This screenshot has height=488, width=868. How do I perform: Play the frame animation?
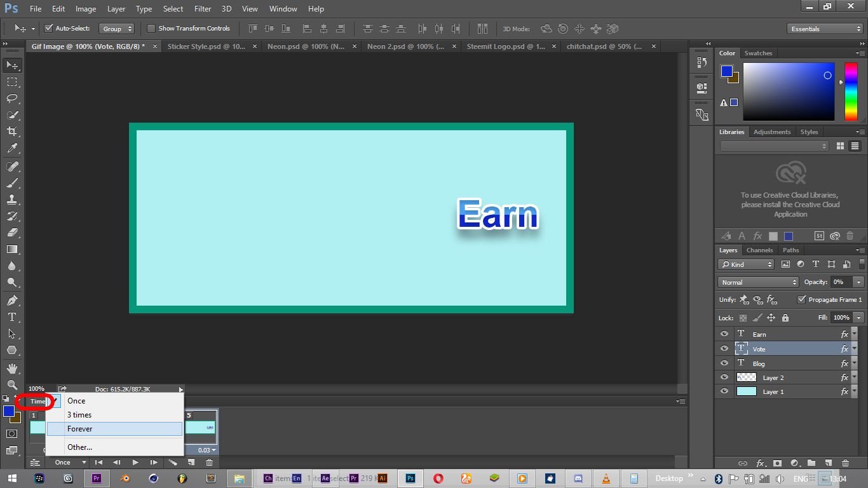pyautogui.click(x=135, y=463)
